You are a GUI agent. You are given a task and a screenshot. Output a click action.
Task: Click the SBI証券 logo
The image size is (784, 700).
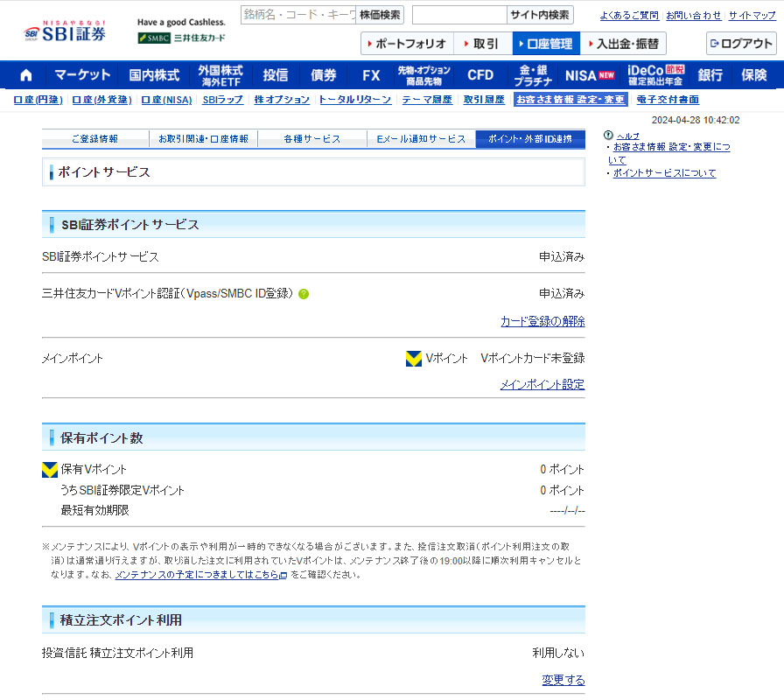point(65,32)
